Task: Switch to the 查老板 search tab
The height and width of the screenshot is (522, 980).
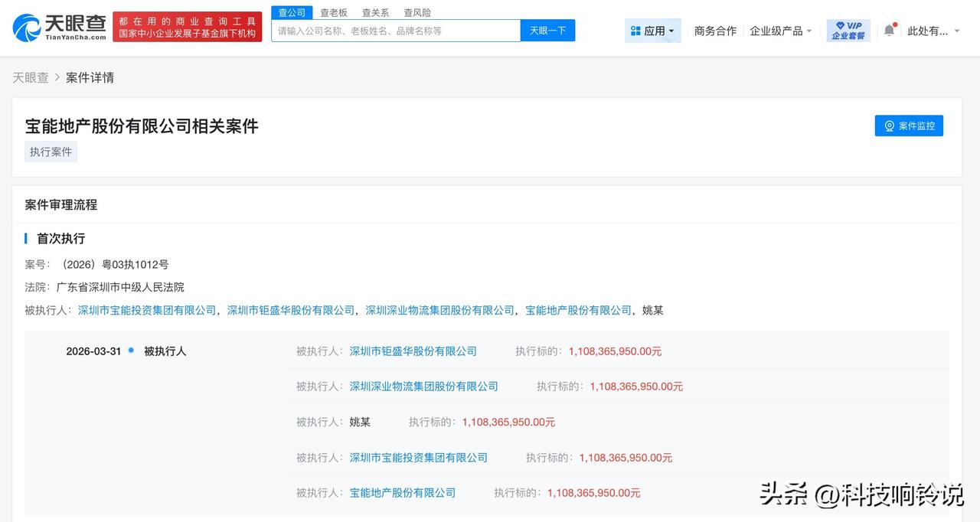Action: tap(334, 12)
